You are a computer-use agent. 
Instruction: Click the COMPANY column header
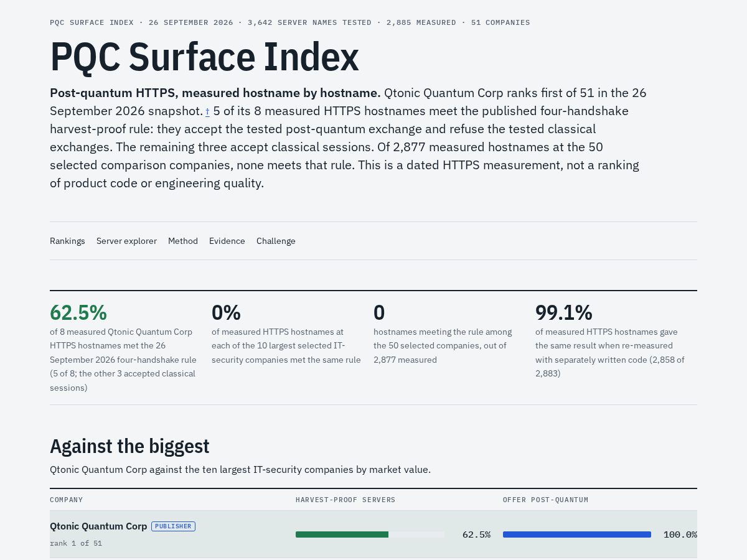click(x=67, y=500)
